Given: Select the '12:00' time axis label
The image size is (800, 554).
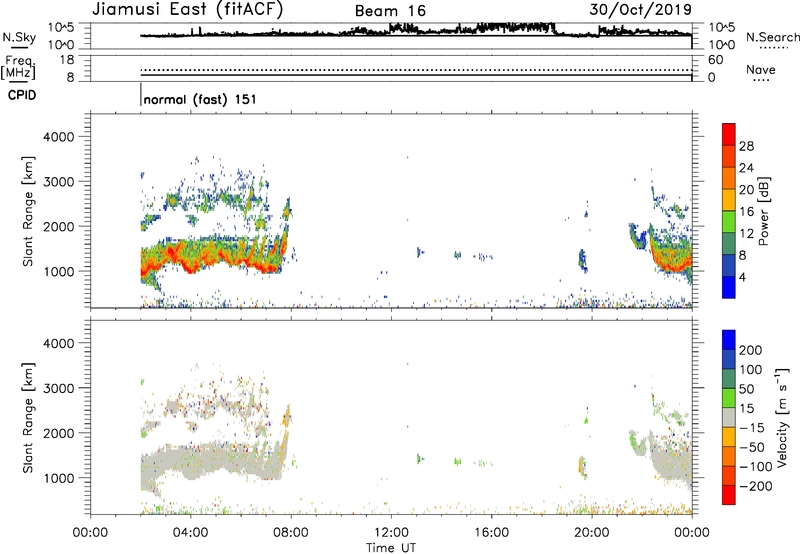Looking at the screenshot, I should click(x=391, y=533).
